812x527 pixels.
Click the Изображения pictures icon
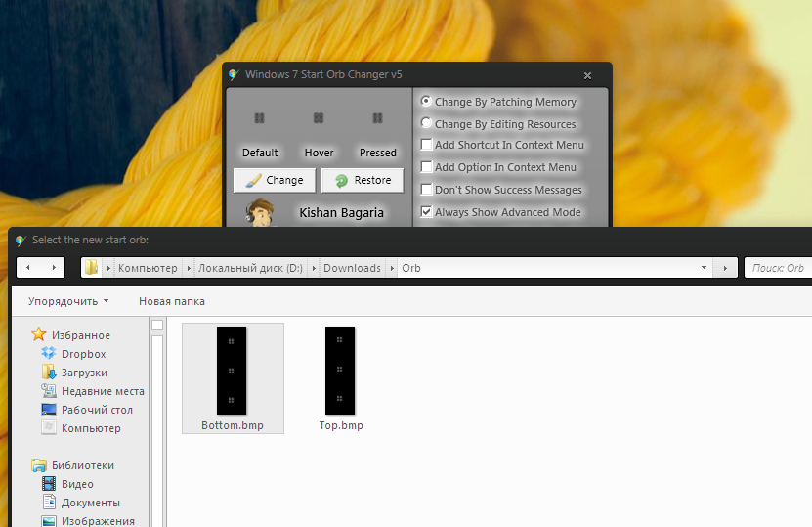(49, 521)
